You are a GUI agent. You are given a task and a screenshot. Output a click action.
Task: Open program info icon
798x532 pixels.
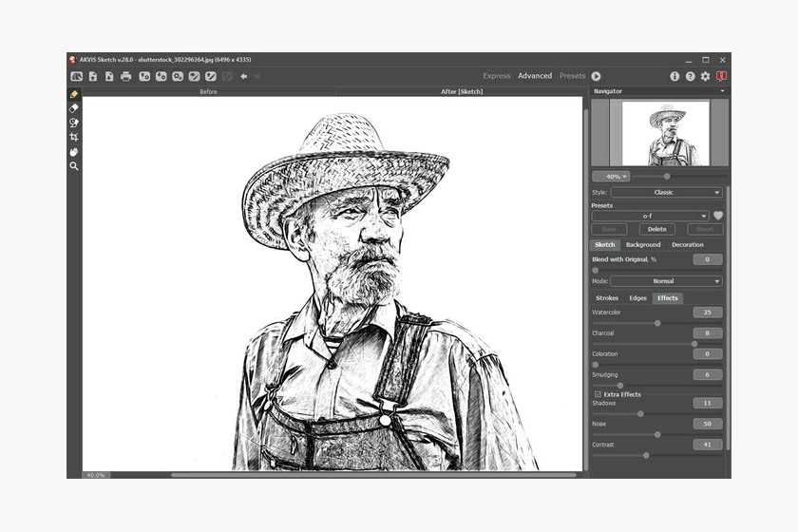(x=674, y=76)
